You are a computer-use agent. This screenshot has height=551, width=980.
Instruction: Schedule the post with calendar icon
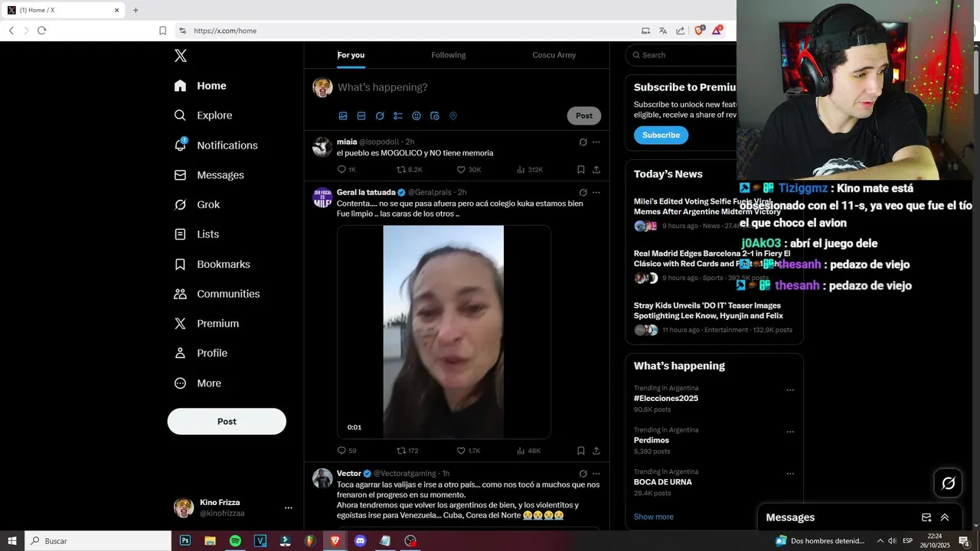pos(435,116)
